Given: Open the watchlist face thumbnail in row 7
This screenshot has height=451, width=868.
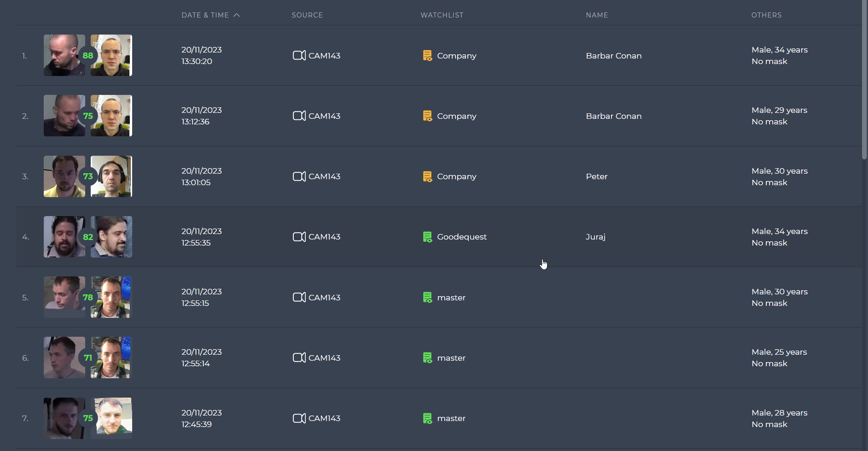Looking at the screenshot, I should [111, 418].
